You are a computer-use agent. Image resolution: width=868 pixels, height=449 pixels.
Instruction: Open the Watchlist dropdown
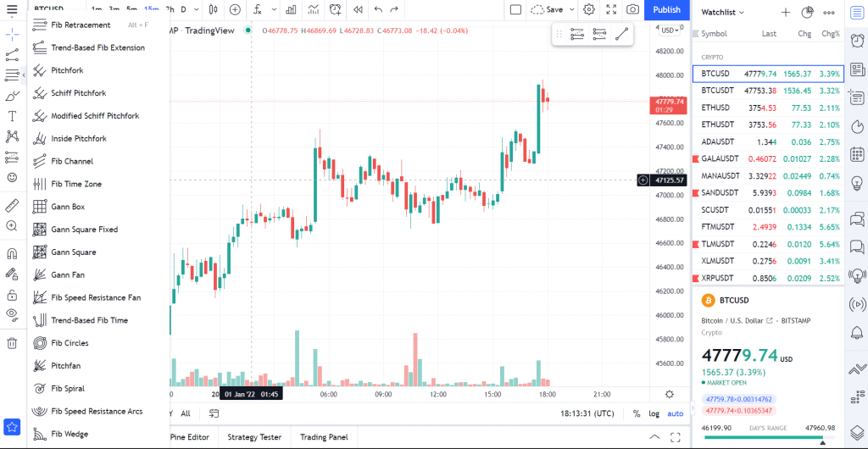pos(723,12)
